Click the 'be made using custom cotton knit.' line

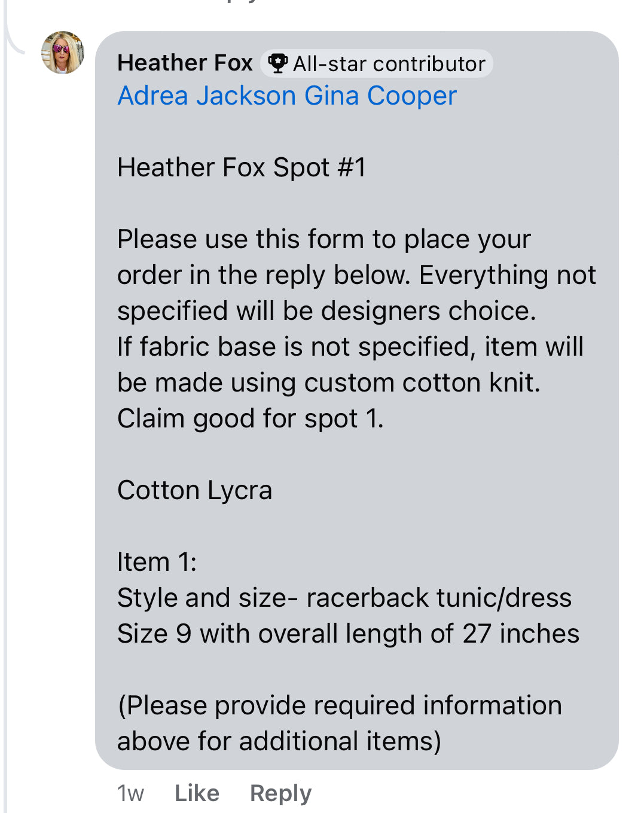coord(328,383)
